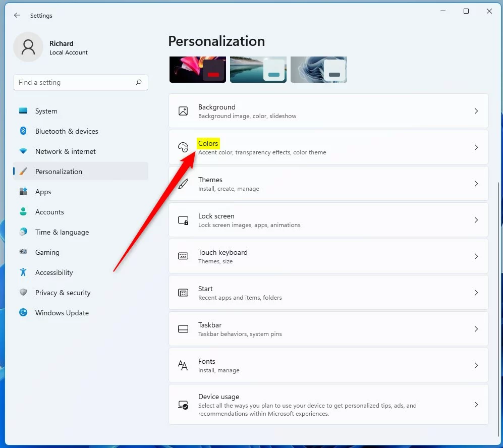Open Themes install, create, manage
Screen dimensions: 503x448
tap(229, 189)
